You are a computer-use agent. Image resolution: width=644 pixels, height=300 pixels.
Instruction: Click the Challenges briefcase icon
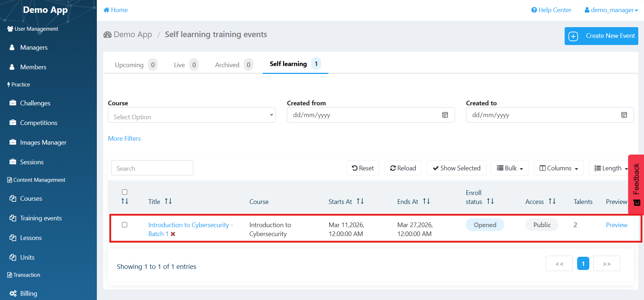13,103
